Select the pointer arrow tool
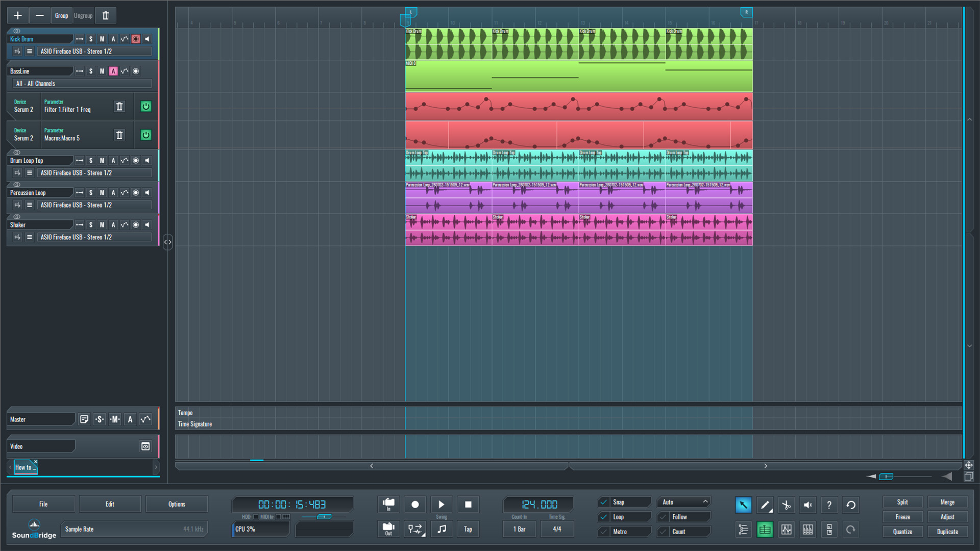Viewport: 980px width, 551px height. coord(743,505)
